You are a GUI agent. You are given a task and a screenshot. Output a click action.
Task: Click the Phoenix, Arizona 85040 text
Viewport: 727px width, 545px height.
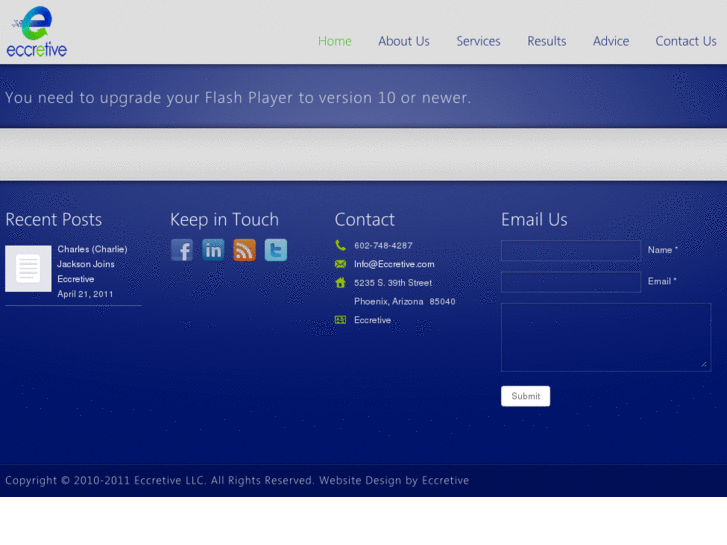pyautogui.click(x=404, y=301)
